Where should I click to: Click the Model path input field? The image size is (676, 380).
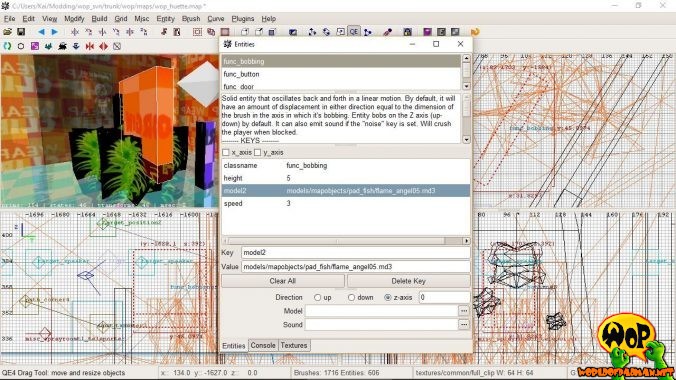tap(382, 311)
